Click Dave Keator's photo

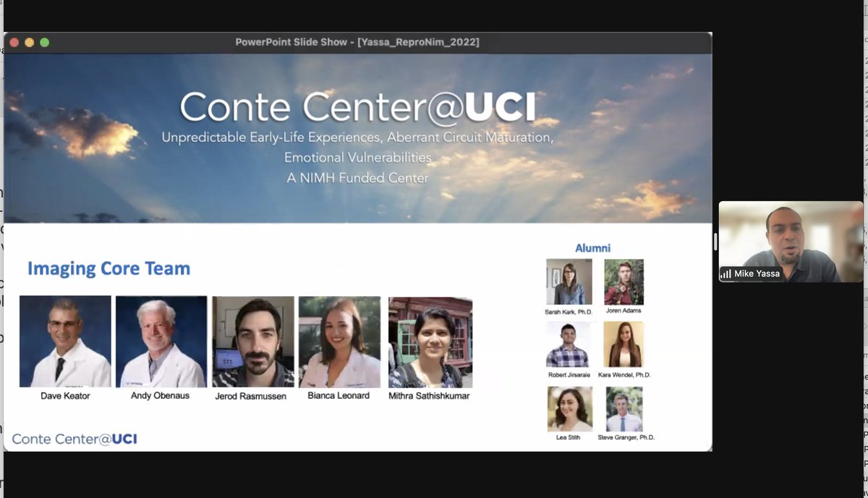(x=65, y=342)
